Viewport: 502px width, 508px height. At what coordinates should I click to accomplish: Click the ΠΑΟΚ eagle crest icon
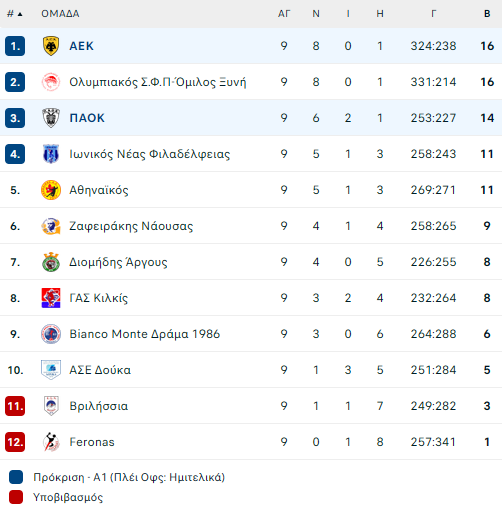(51, 118)
